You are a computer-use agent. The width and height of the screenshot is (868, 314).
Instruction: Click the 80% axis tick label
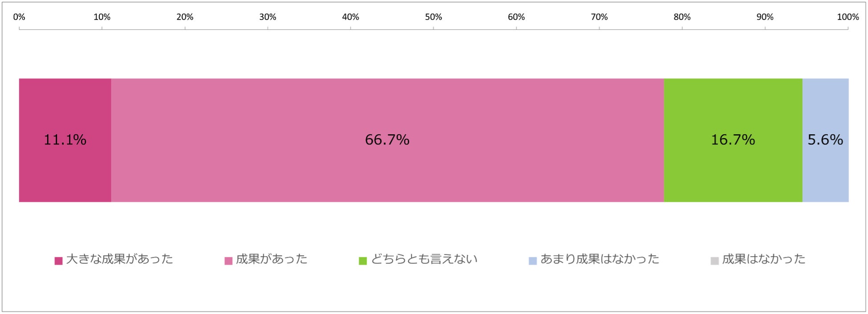682,17
